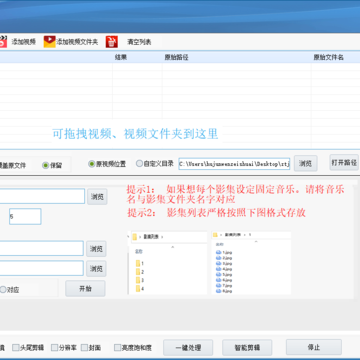Check the 封面 checkbox

click(x=84, y=348)
